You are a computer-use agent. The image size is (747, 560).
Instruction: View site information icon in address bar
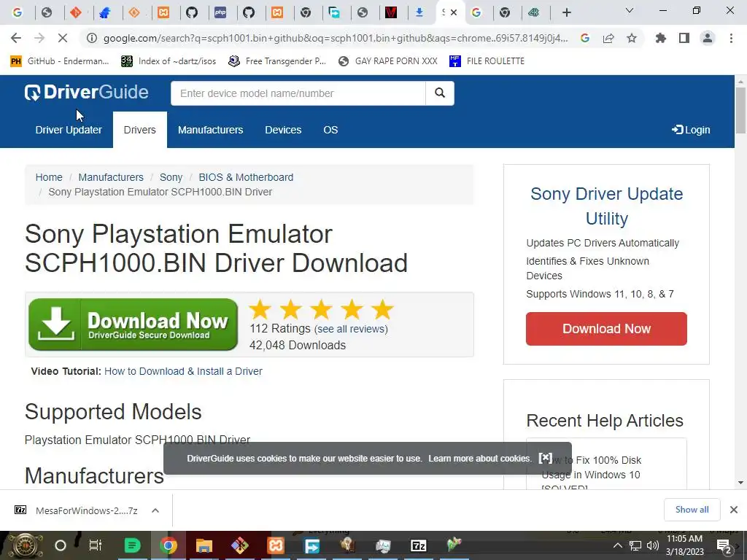tap(92, 38)
